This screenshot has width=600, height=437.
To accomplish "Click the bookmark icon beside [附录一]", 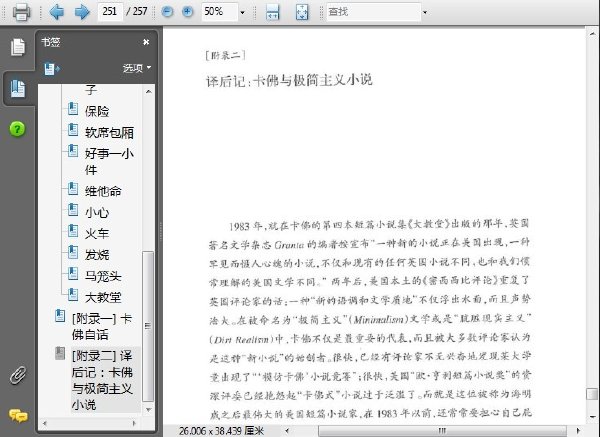I will click(60, 316).
